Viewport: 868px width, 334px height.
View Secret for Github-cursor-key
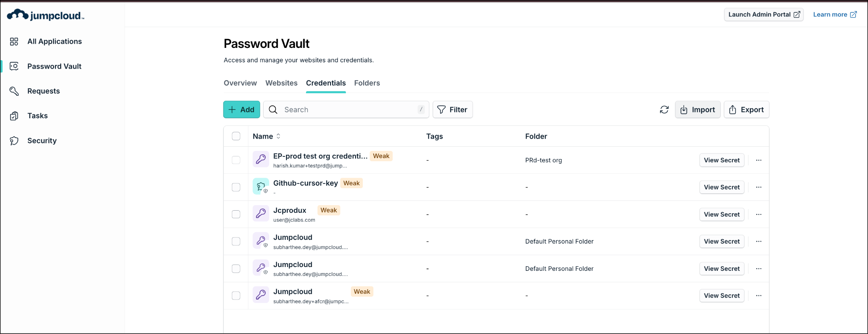[722, 187]
